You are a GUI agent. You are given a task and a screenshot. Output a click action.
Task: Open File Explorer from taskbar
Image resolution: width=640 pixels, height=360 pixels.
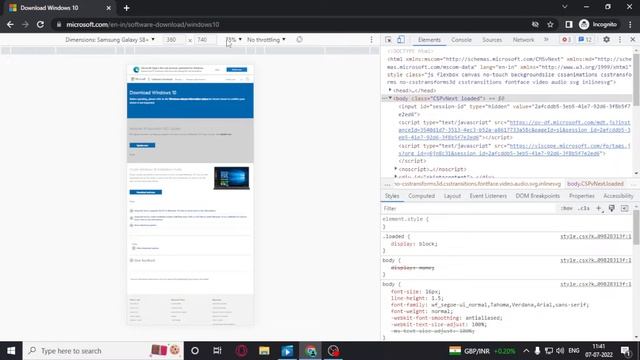(x=264, y=351)
